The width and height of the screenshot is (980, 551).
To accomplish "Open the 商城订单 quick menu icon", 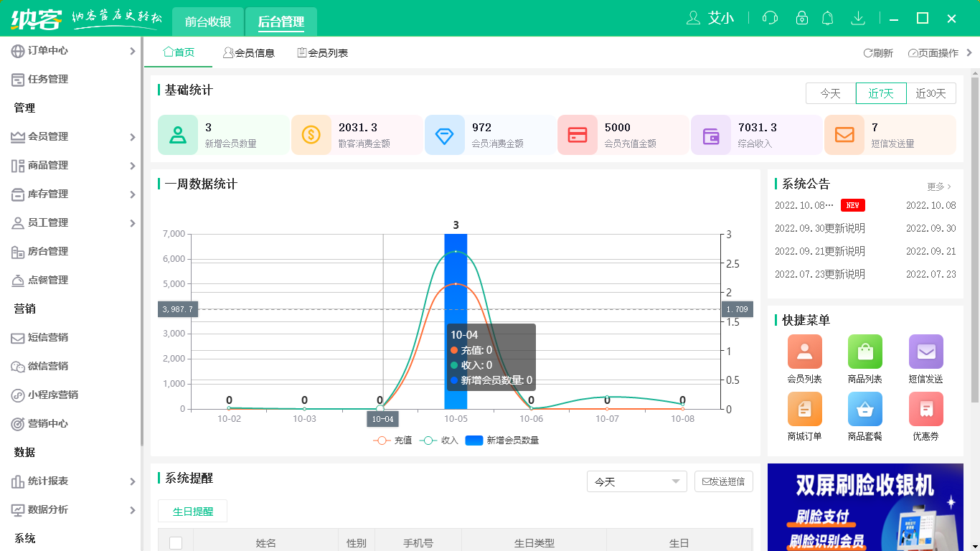I will click(804, 409).
